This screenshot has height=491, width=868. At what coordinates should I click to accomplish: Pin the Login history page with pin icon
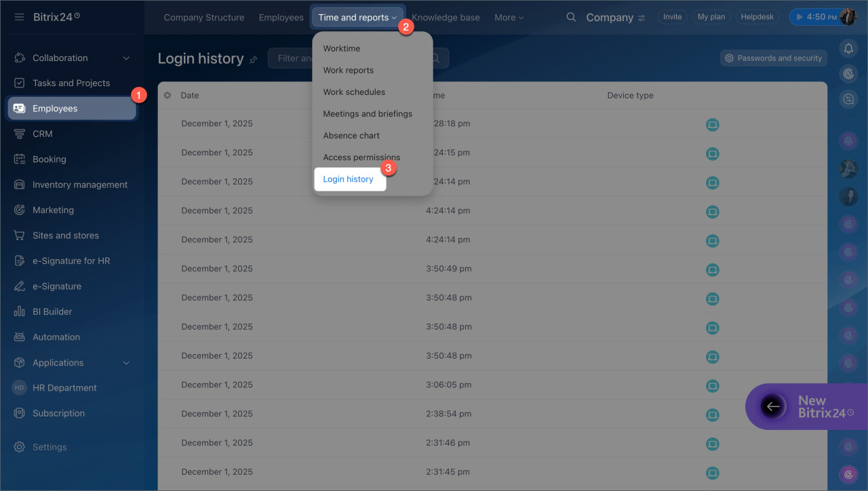click(254, 60)
